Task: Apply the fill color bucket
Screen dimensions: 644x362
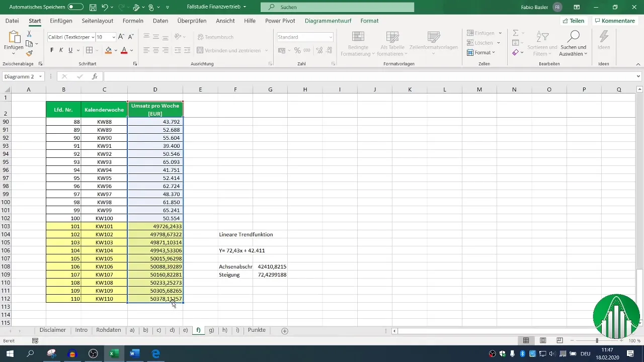Action: (x=108, y=50)
